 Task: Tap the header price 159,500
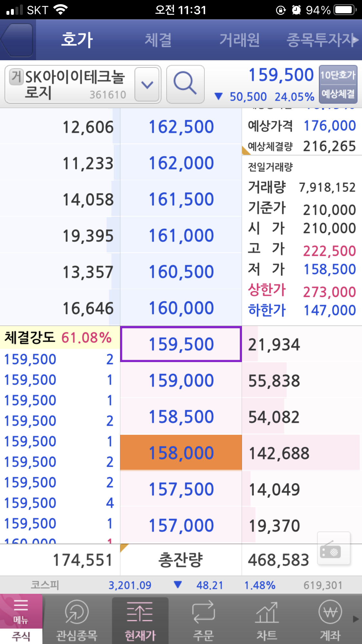click(281, 75)
